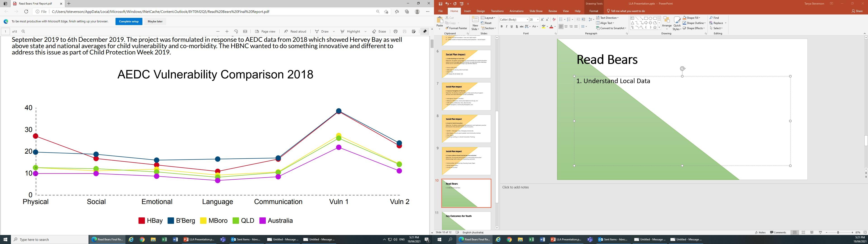Click the fit to width PDF icon

(x=245, y=31)
